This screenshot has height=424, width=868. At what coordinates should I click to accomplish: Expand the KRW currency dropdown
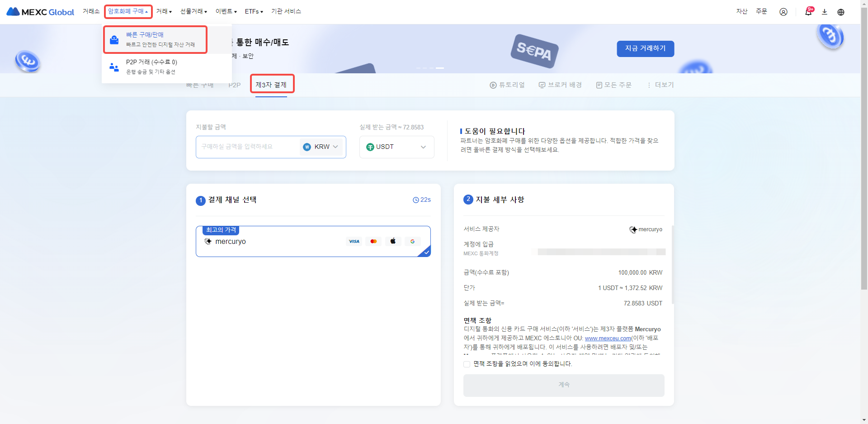coord(321,147)
